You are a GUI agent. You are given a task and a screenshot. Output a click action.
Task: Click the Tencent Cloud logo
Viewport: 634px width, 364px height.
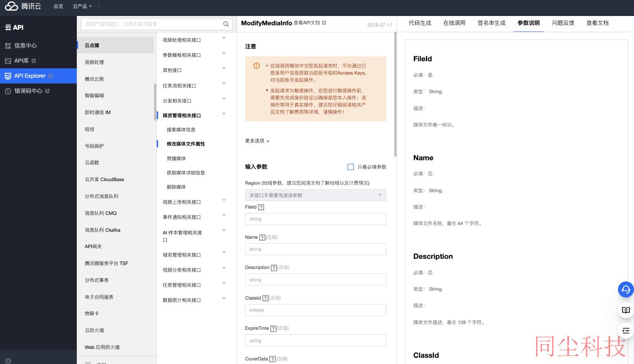(23, 6)
